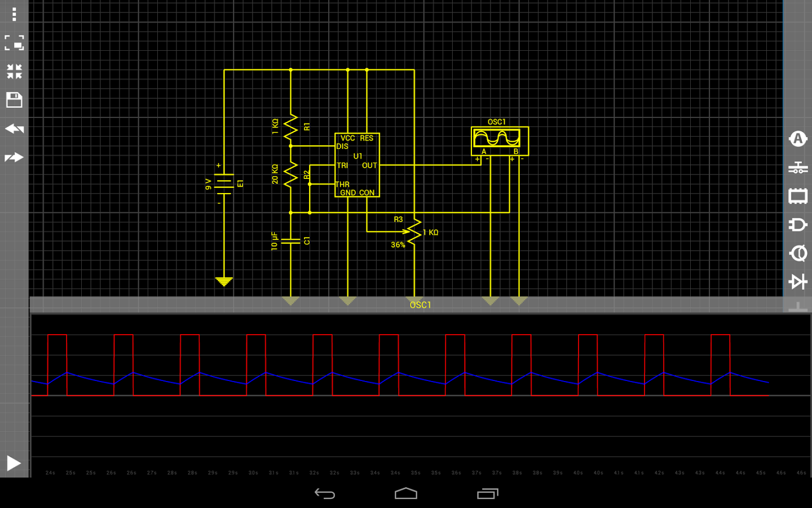
Task: Select the U1 555 timer chip
Action: click(x=357, y=165)
